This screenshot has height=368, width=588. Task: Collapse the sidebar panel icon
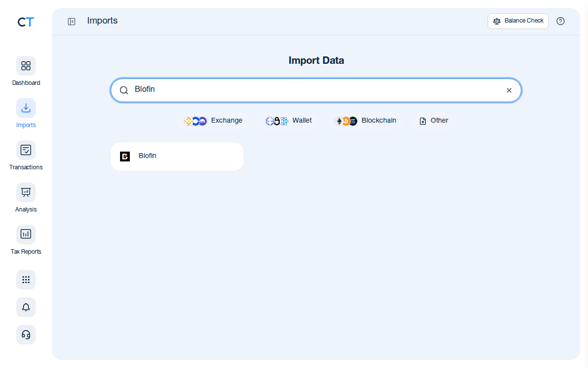point(72,21)
